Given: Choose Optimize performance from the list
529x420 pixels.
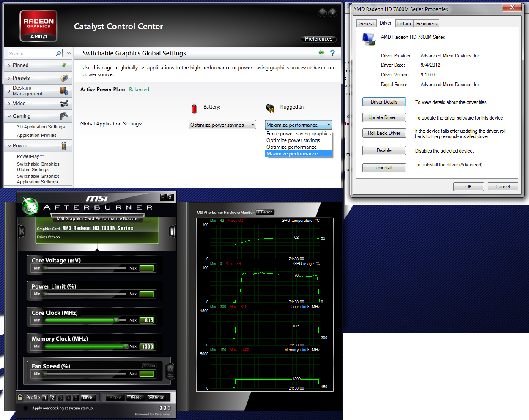Looking at the screenshot, I should [299, 147].
